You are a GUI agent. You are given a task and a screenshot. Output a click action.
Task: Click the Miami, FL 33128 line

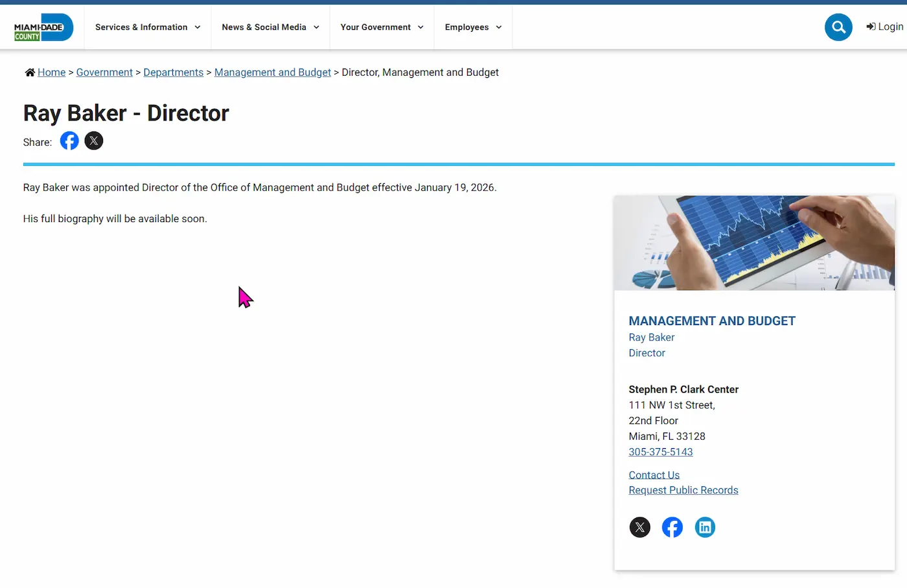[667, 436]
